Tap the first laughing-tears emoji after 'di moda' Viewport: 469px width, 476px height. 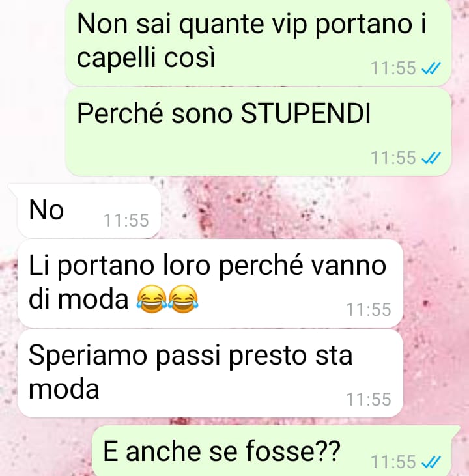(152, 299)
